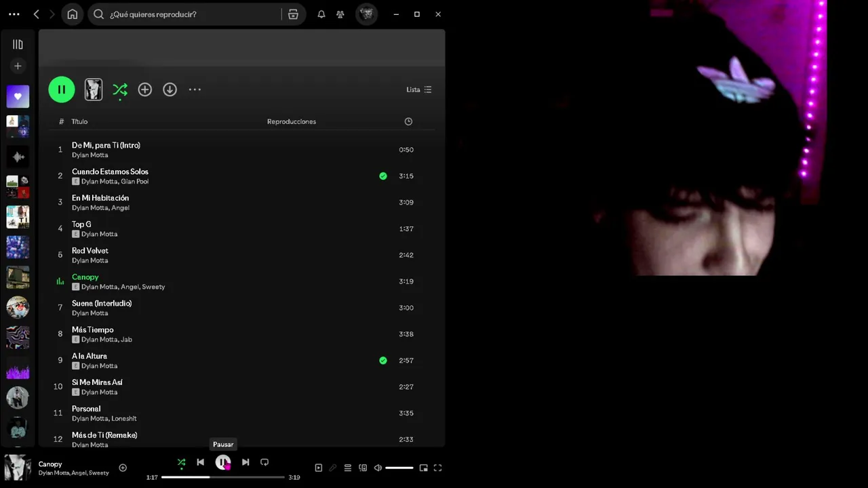
Task: Open Liked Songs heart playlist in sidebar
Action: pyautogui.click(x=18, y=96)
